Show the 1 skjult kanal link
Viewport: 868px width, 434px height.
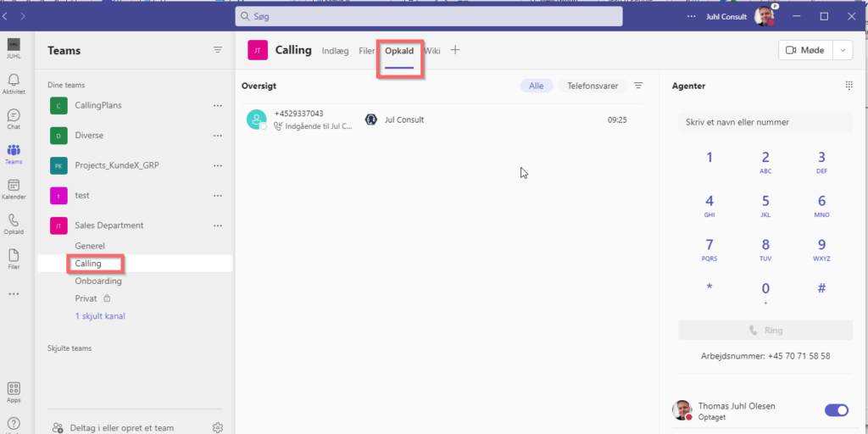(x=100, y=316)
